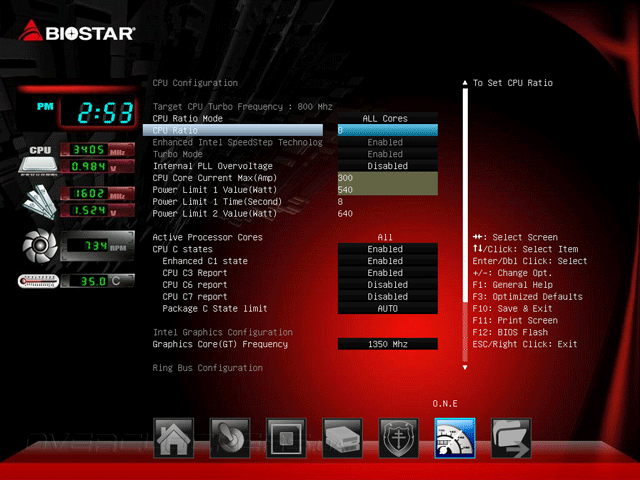Open Package C State limit AUTO dropdown
Viewport: 640px width, 480px height.
(x=388, y=308)
